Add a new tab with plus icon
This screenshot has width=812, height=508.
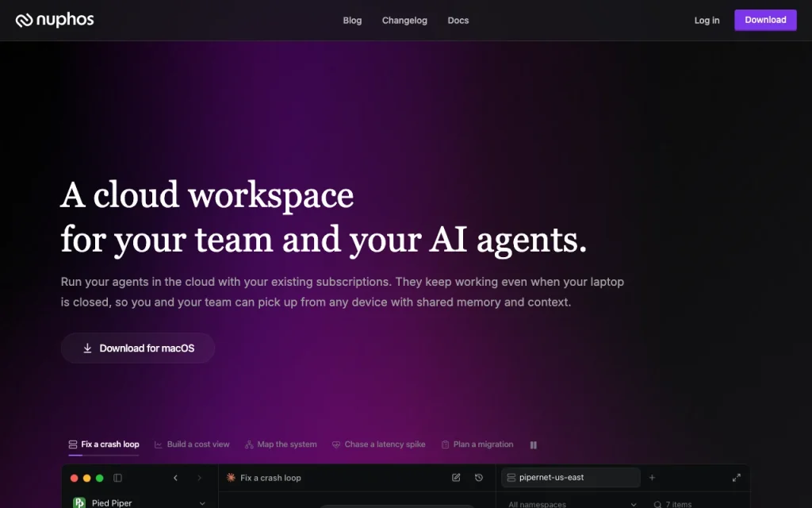pyautogui.click(x=652, y=477)
